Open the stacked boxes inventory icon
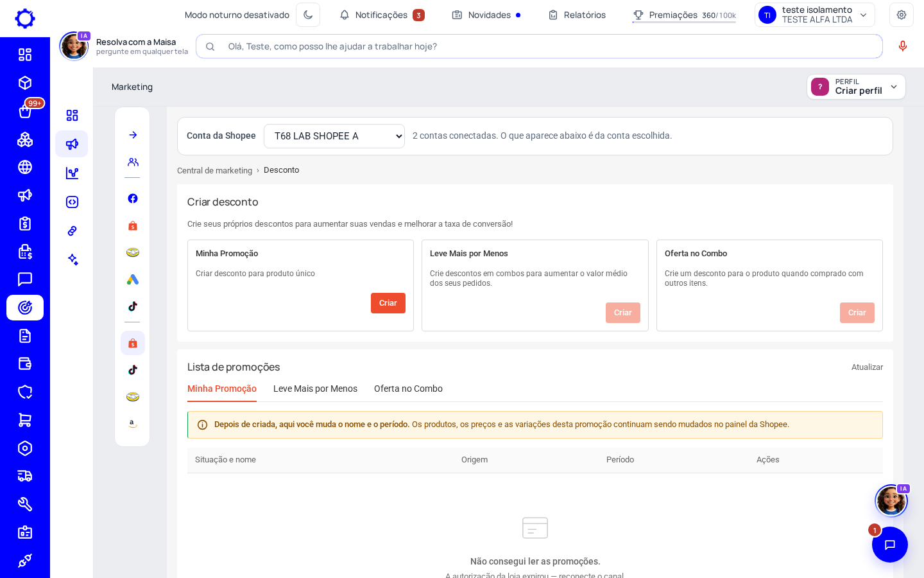This screenshot has width=924, height=578. pos(25,139)
